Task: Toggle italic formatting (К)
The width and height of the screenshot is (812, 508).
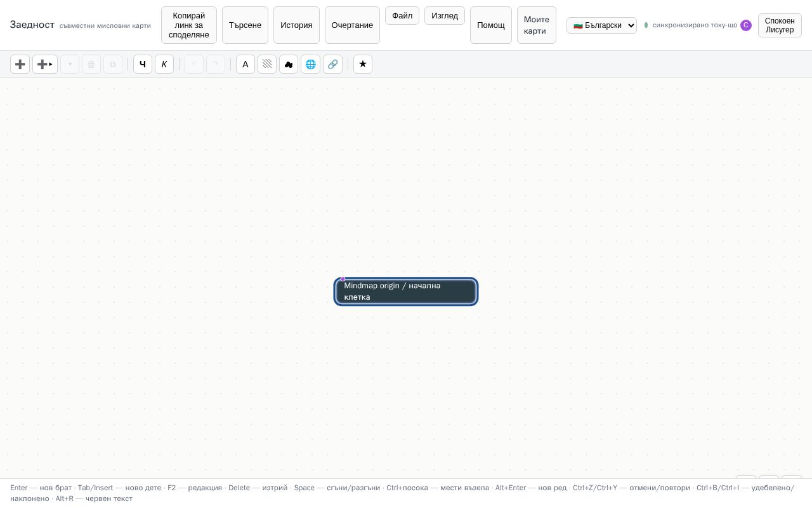Action: [164, 64]
